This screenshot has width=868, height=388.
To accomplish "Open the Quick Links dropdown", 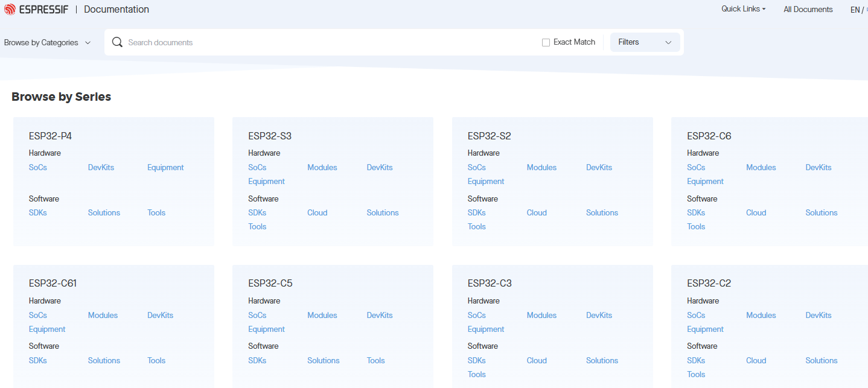I will [743, 9].
